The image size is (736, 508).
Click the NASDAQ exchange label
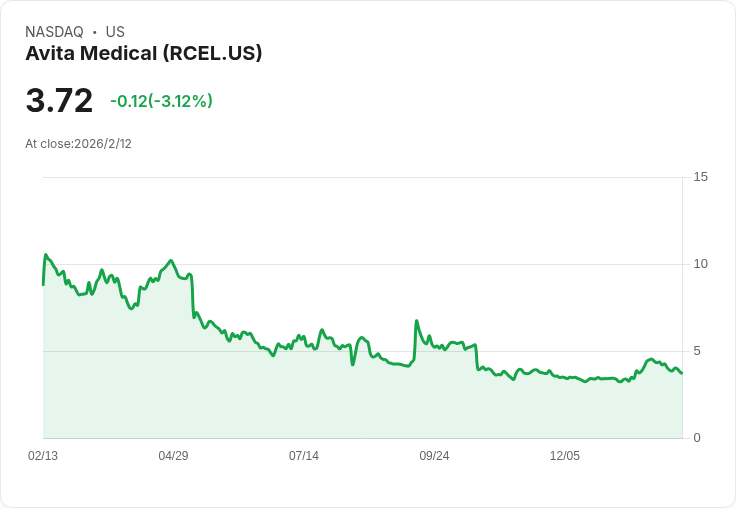pyautogui.click(x=54, y=32)
